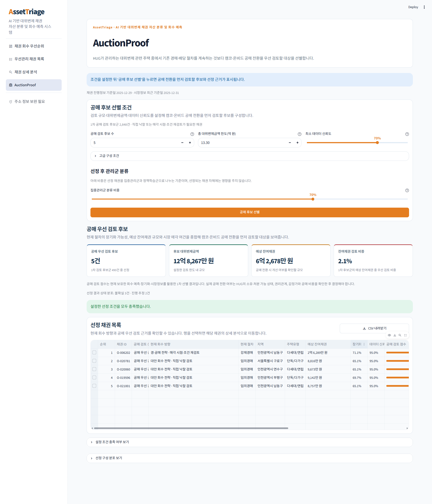The image size is (432, 504).
Task: Select AuctionProof in the sidebar
Action: click(34, 85)
